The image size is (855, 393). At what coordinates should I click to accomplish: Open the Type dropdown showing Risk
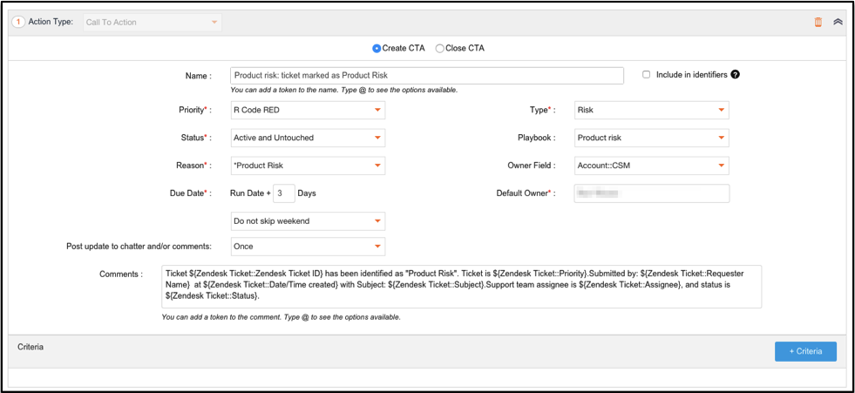pyautogui.click(x=652, y=110)
